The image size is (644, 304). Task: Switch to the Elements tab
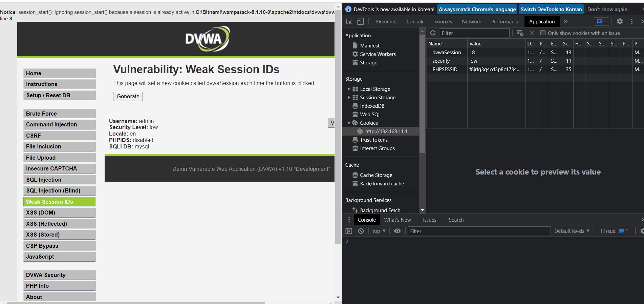(386, 21)
